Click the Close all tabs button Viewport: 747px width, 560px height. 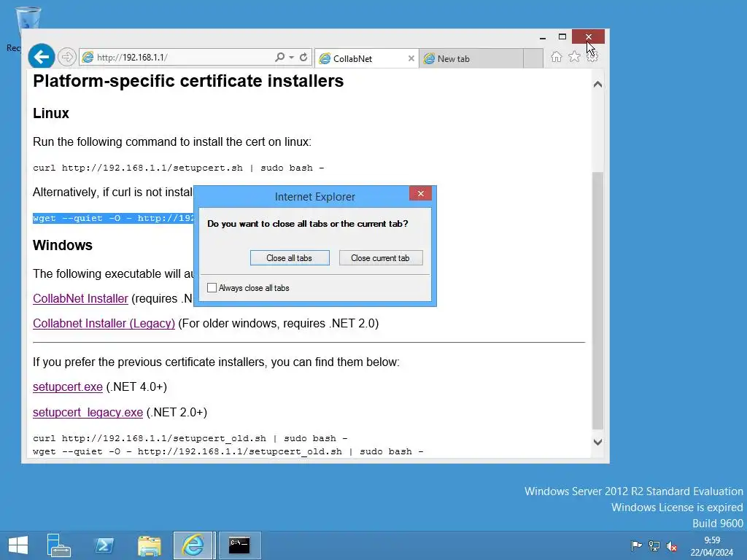coord(290,257)
